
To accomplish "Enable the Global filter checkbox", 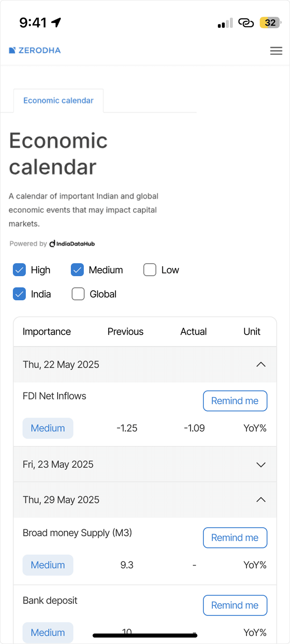I will [x=78, y=294].
